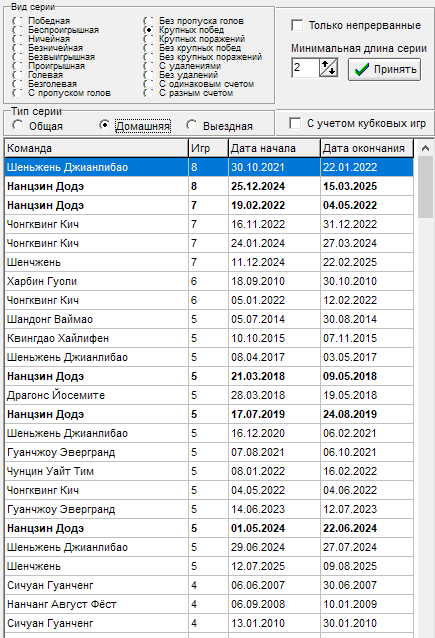Screen dimensions: 435x638
Task: Pick the Голевая series radio button
Action: pos(17,75)
